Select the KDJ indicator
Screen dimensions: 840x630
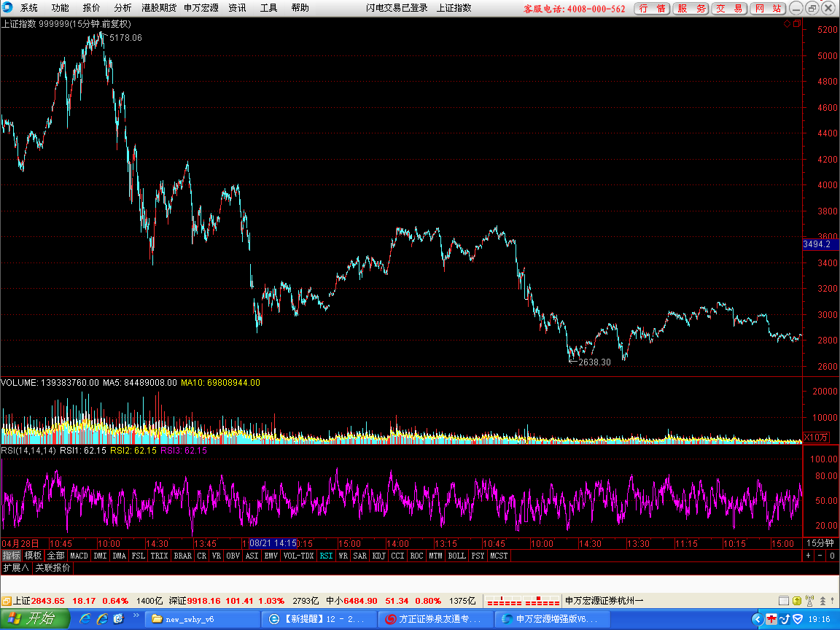378,556
